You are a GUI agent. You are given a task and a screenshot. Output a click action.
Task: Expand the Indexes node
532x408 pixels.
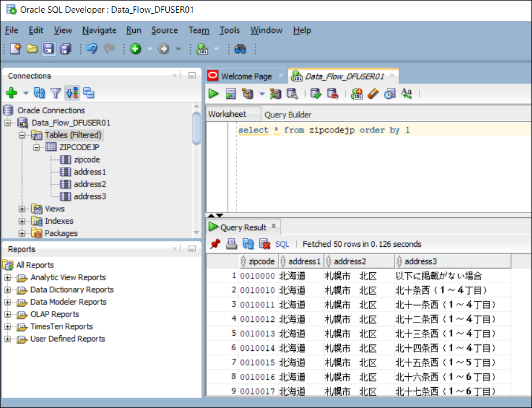[x=22, y=221]
